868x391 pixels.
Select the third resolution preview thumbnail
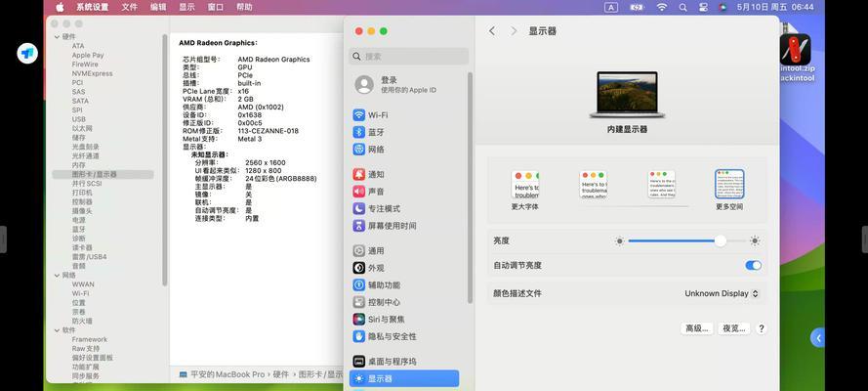point(662,185)
